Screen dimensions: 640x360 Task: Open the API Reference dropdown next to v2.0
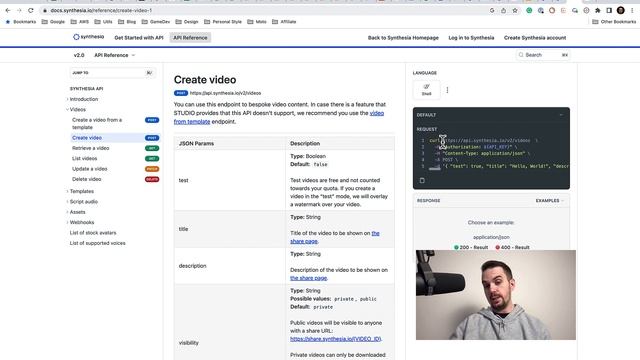(x=115, y=55)
